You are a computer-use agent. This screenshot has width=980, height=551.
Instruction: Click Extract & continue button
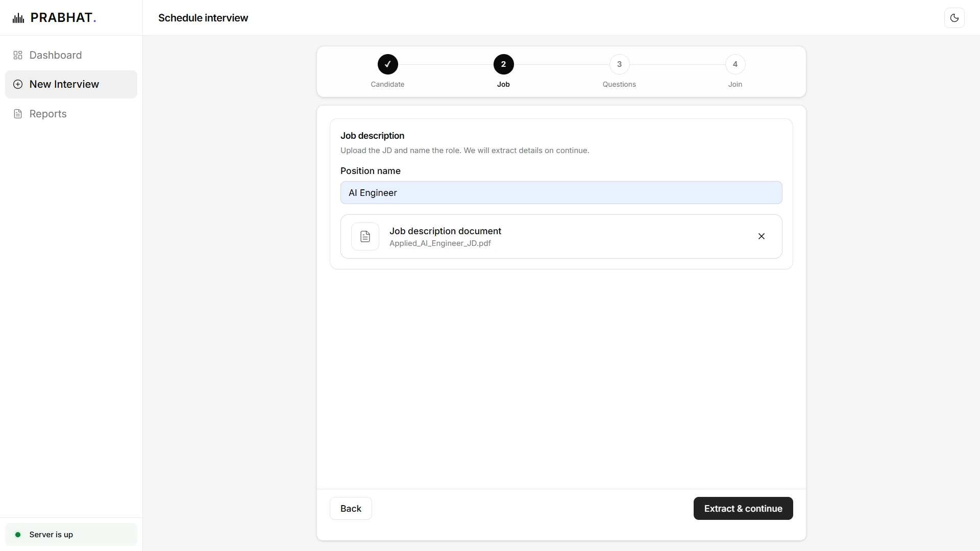(743, 509)
